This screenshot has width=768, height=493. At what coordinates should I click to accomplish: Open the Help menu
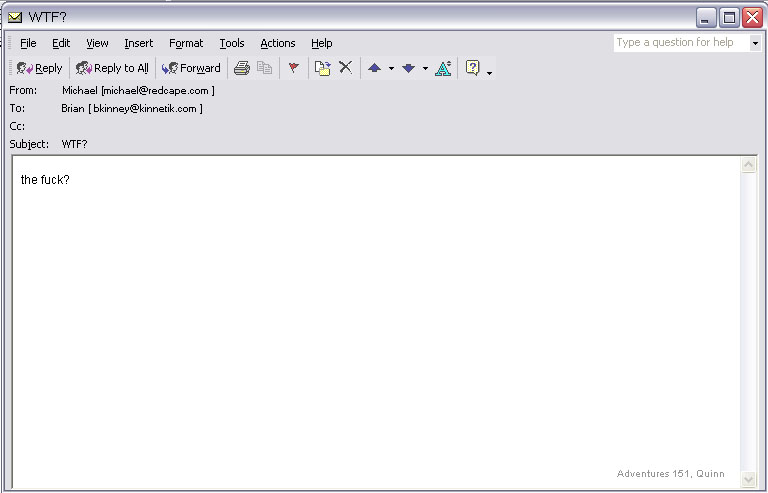[x=322, y=43]
